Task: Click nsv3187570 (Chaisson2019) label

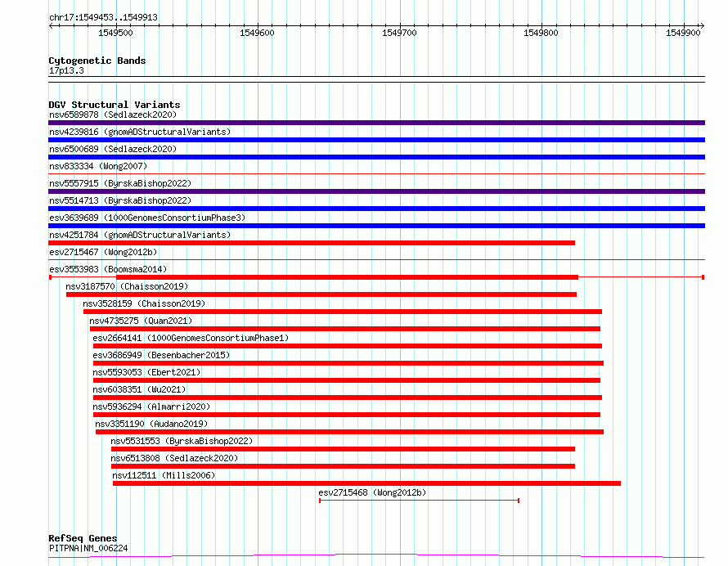Action: 127,286
